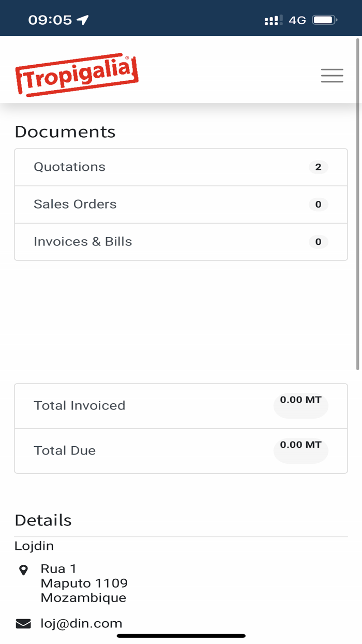Tap the Tropigalia logo
Viewport: 362px width, 644px height.
click(x=77, y=75)
